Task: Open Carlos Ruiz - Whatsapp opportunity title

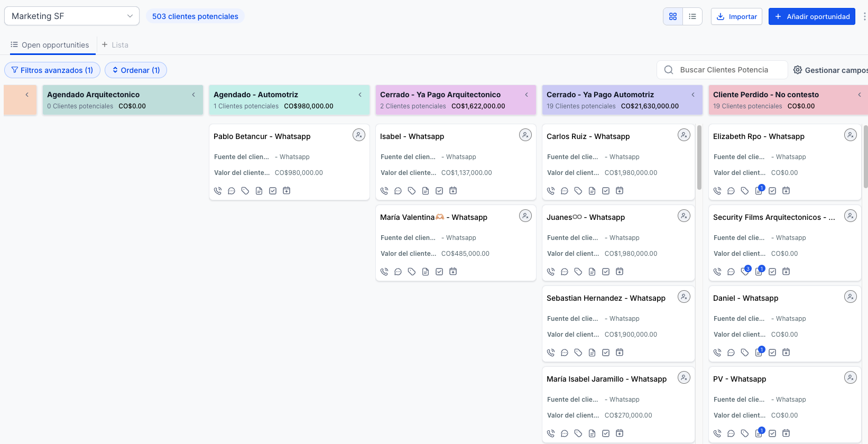Action: 588,136
